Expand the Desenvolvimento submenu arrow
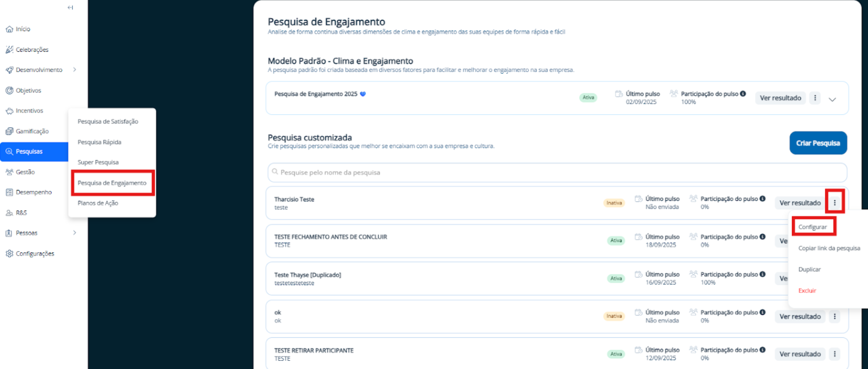This screenshot has height=369, width=868. click(74, 70)
